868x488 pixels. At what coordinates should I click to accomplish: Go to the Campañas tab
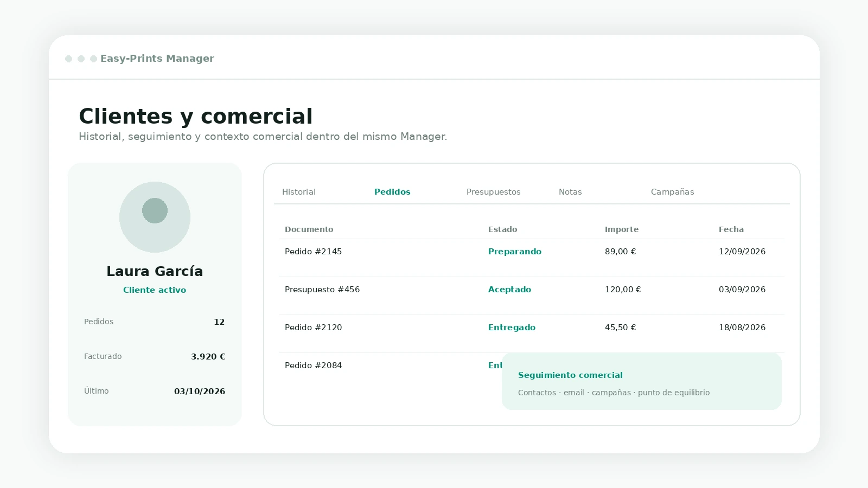[x=673, y=192]
